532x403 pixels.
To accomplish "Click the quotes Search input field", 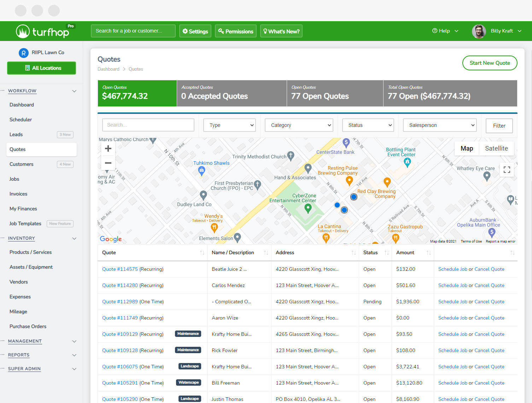I will coord(148,125).
